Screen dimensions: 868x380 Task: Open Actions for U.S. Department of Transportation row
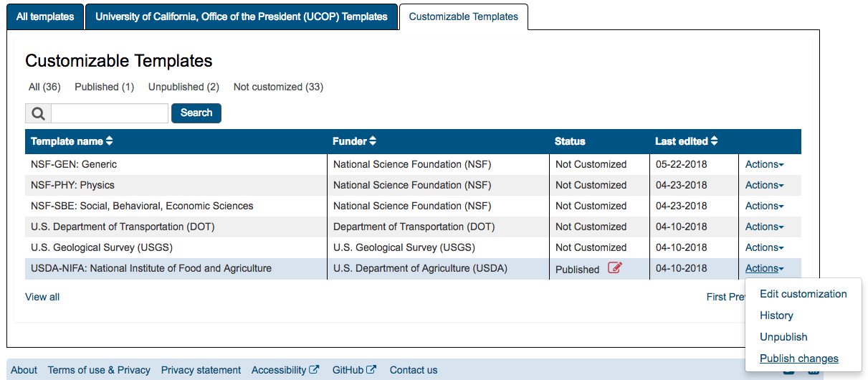tap(764, 227)
